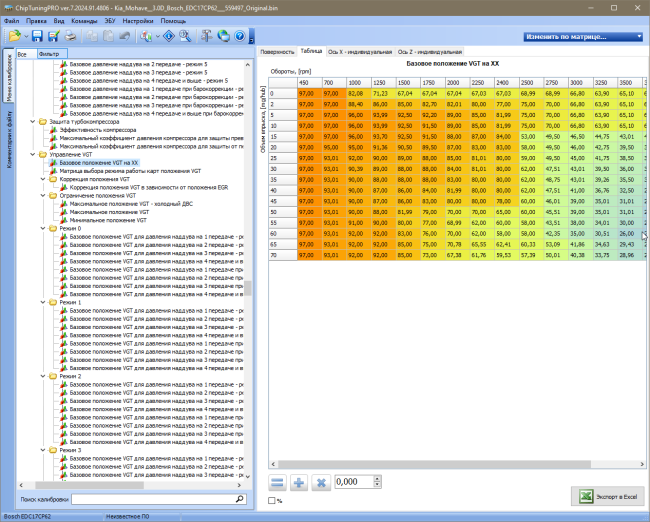Select Матрица выбора режима работы карт item
This screenshot has width=650, height=522.
coord(130,171)
